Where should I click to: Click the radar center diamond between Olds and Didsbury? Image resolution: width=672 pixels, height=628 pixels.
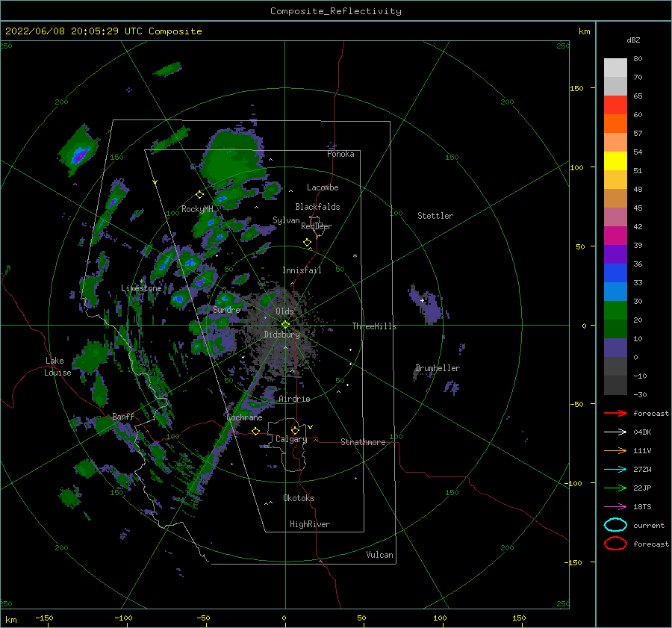[x=285, y=325]
